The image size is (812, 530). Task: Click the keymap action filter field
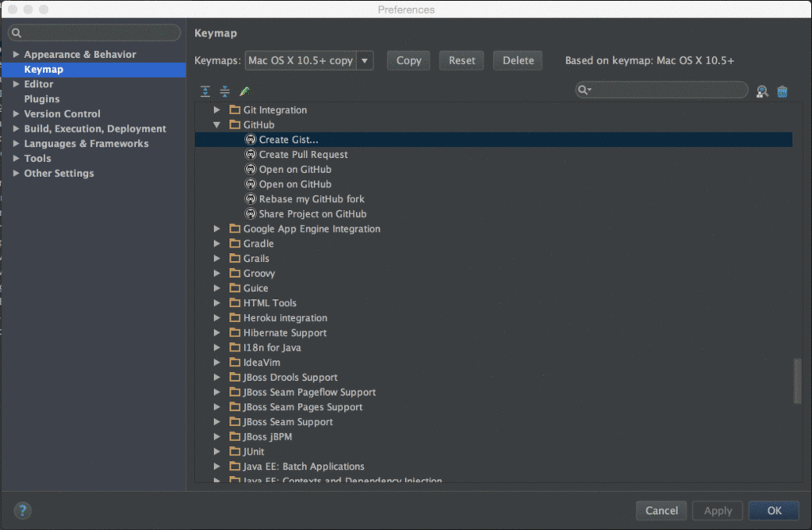[661, 90]
